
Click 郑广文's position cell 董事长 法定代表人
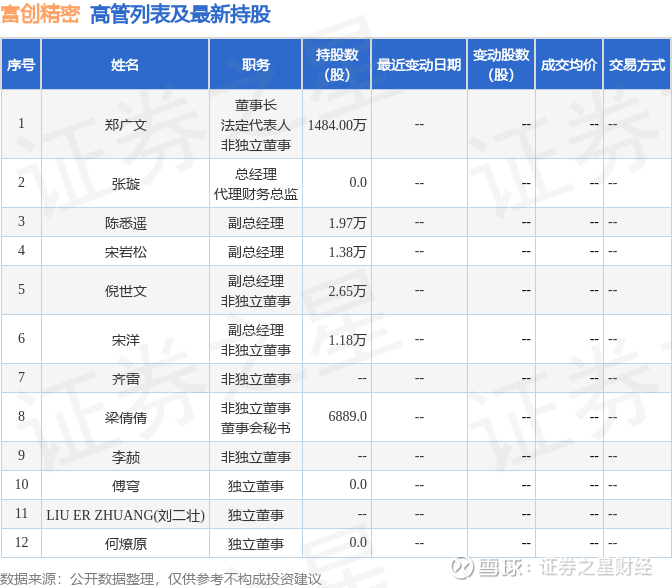pos(256,125)
